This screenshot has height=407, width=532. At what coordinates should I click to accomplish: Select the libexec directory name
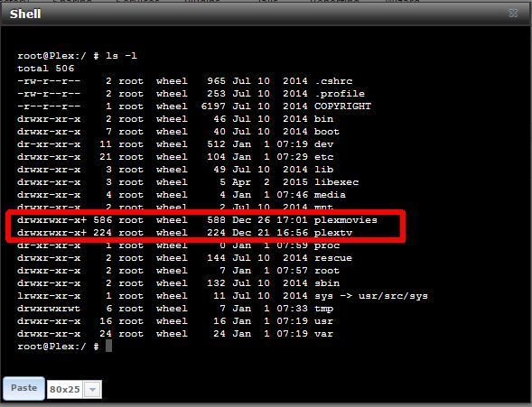336,182
